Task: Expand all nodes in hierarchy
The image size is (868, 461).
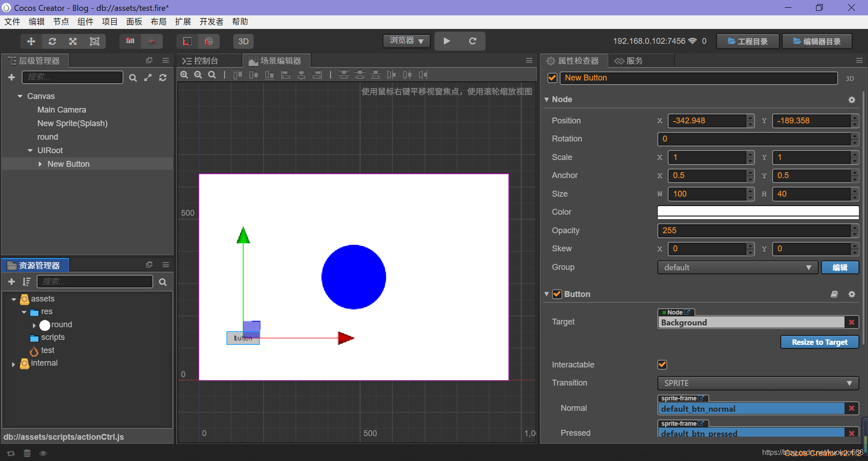Action: (148, 78)
